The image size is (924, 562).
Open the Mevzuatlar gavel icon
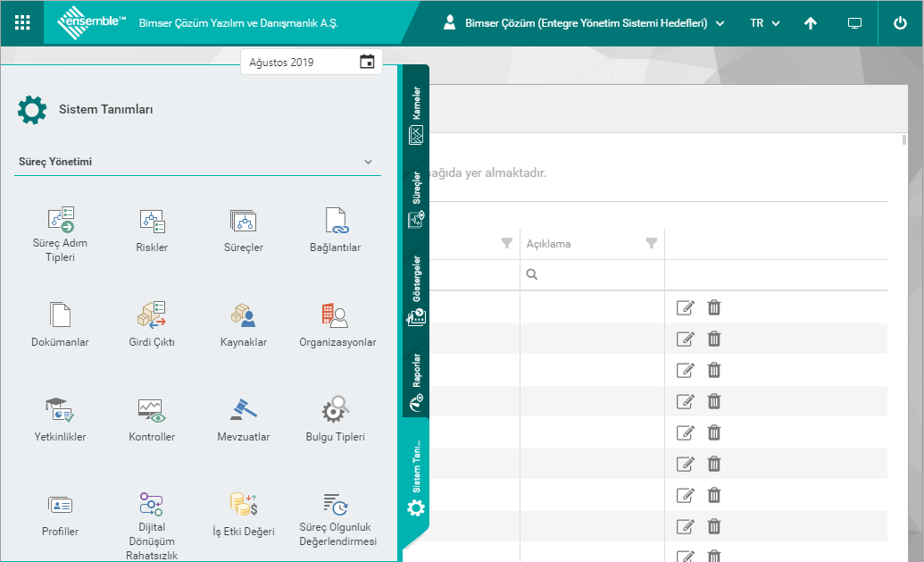point(243,410)
